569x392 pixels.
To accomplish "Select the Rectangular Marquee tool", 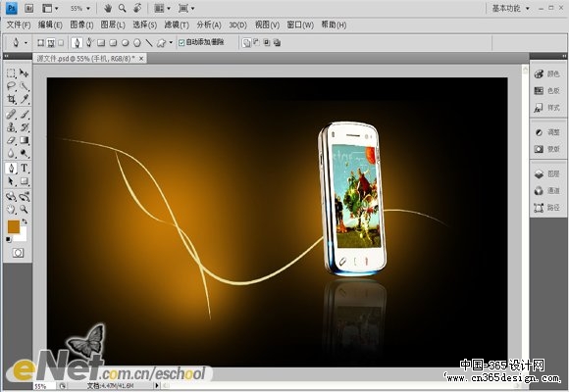I will [x=11, y=73].
